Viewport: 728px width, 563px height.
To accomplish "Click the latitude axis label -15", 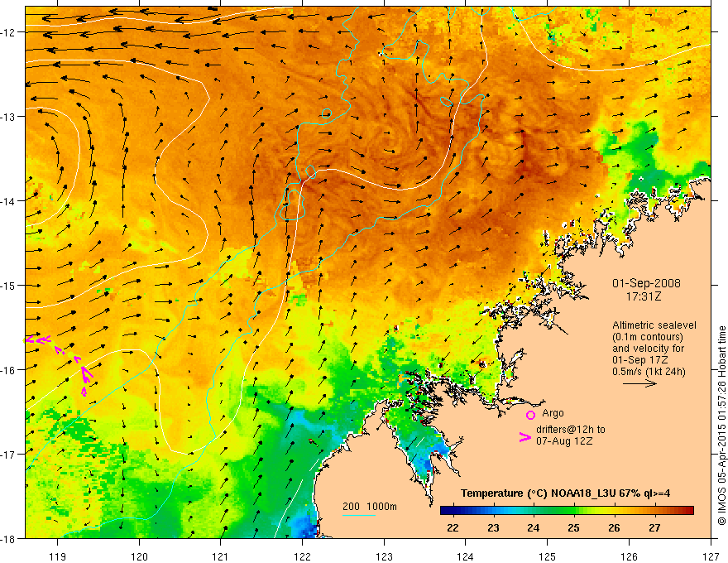I will pyautogui.click(x=8, y=286).
